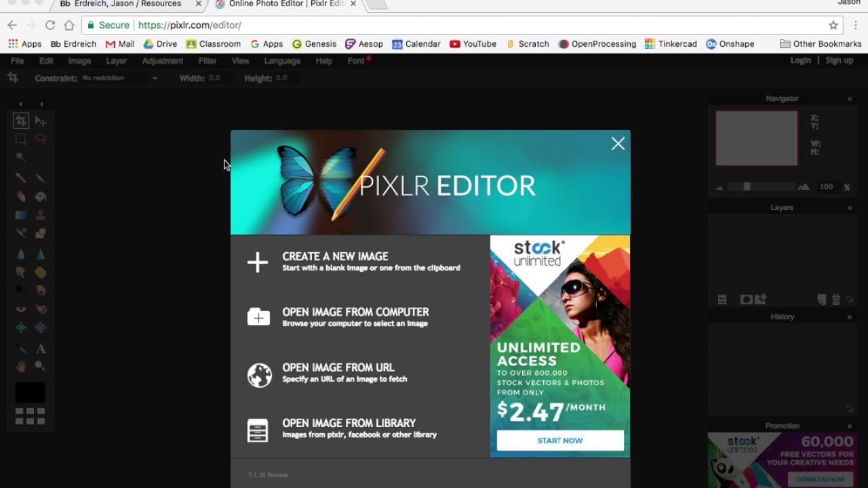
Task: Select the Drawing shapes tool
Action: tap(41, 233)
